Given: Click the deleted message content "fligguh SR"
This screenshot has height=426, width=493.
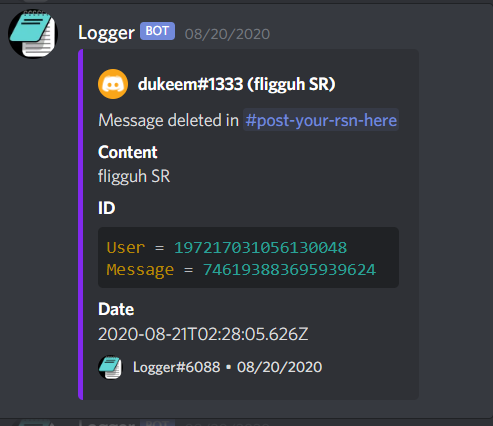Looking at the screenshot, I should coord(134,176).
